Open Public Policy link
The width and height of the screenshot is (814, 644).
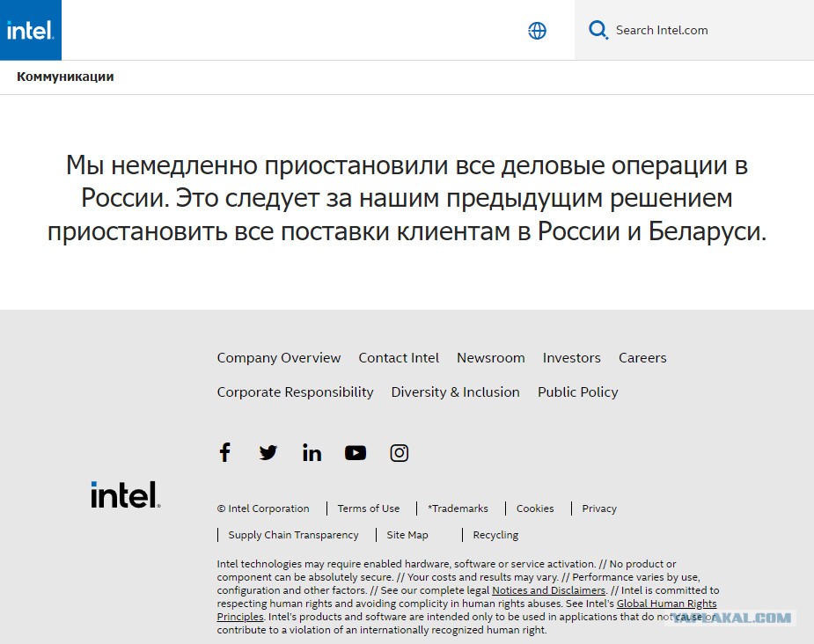(x=578, y=392)
